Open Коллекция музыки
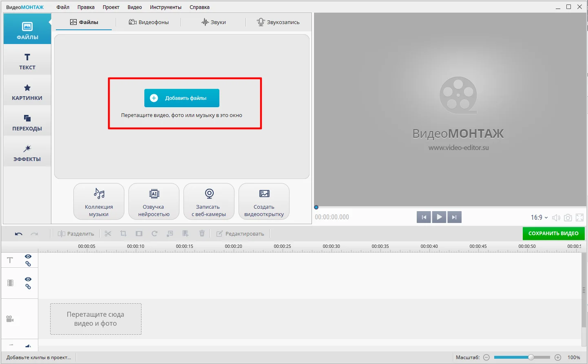The width and height of the screenshot is (588, 364). pos(99,202)
